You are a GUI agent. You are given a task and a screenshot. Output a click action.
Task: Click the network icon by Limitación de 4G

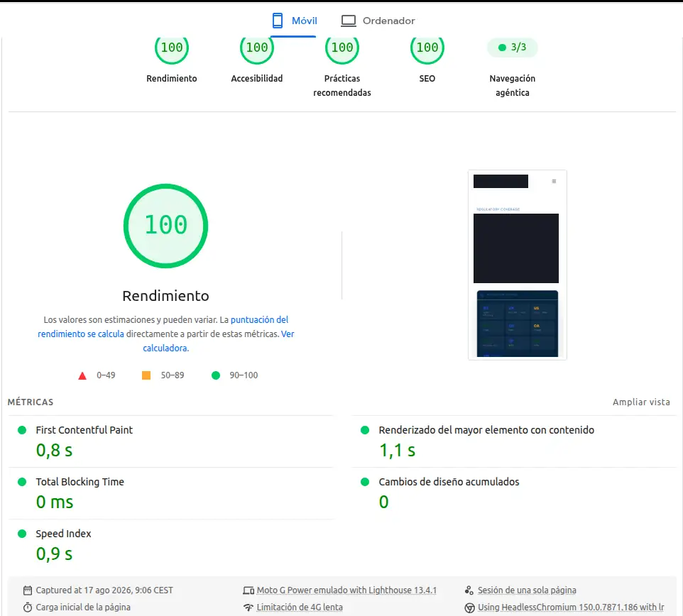coord(248,607)
